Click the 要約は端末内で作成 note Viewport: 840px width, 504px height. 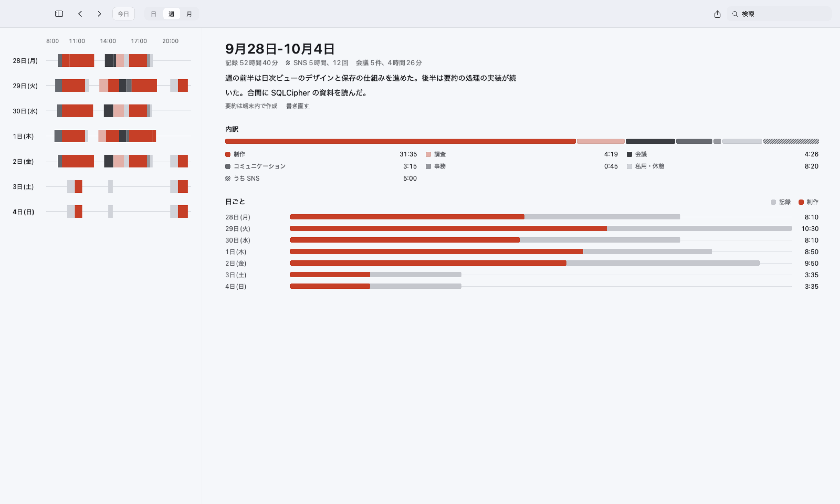coord(251,106)
